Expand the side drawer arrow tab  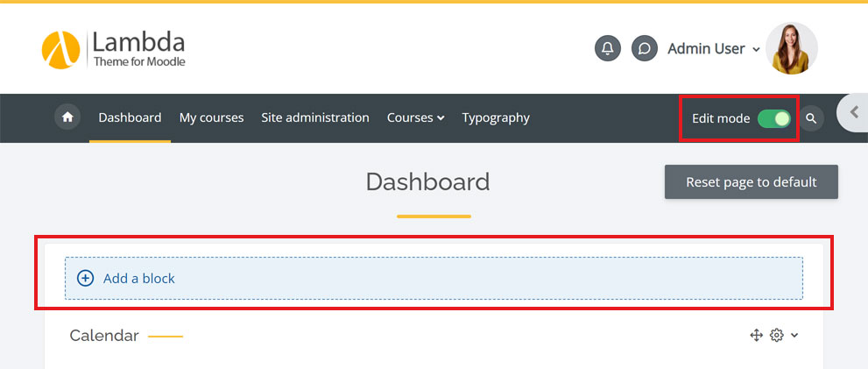852,112
